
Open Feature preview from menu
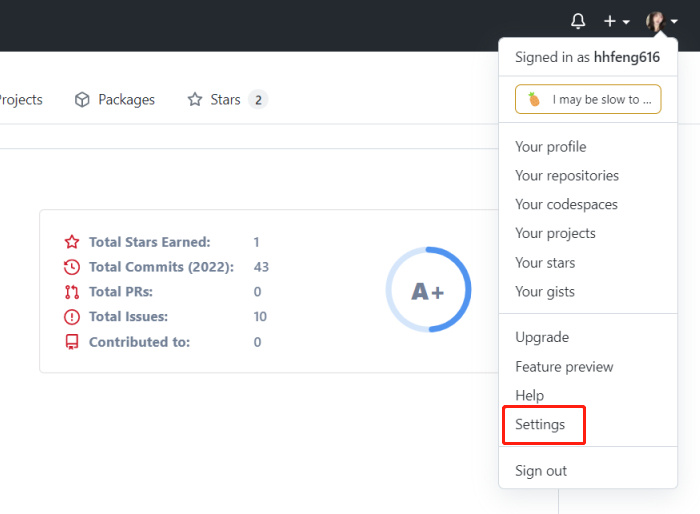[x=564, y=367]
